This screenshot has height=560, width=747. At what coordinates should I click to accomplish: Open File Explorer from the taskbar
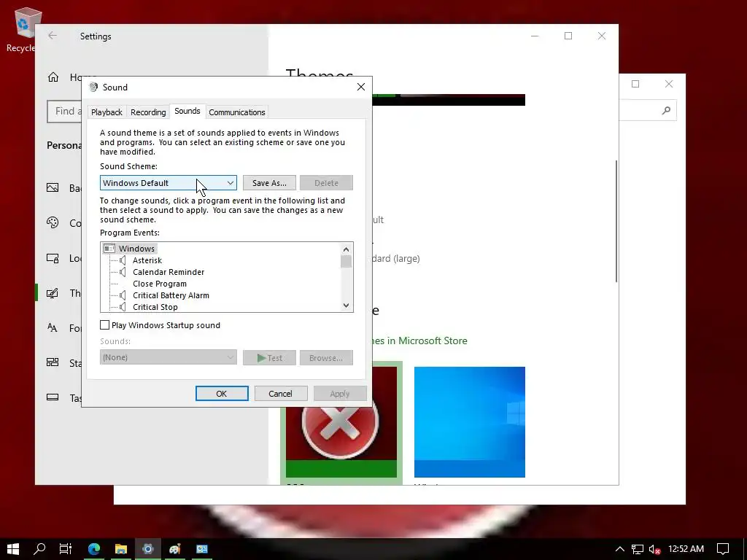tap(121, 548)
